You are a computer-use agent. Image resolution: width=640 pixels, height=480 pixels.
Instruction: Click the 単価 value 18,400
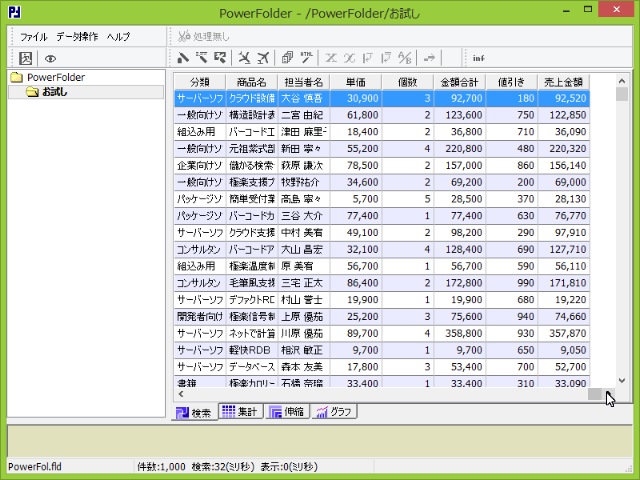pos(356,132)
